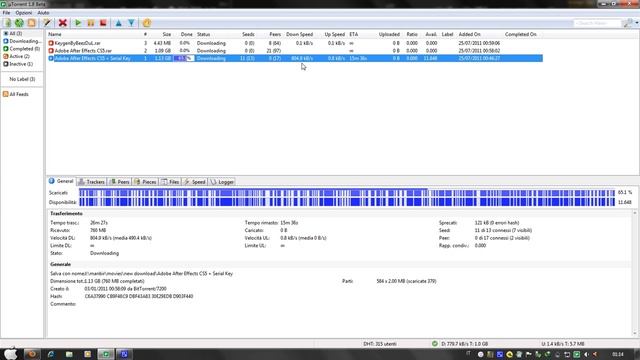This screenshot has width=640, height=360.
Task: Click the search magnifier icon in the toolbar
Action: pyautogui.click(x=628, y=23)
